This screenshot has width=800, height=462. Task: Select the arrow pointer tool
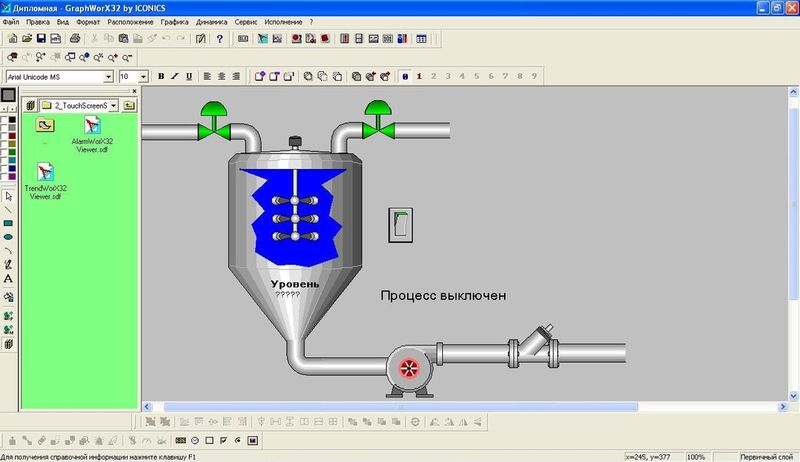pyautogui.click(x=8, y=196)
